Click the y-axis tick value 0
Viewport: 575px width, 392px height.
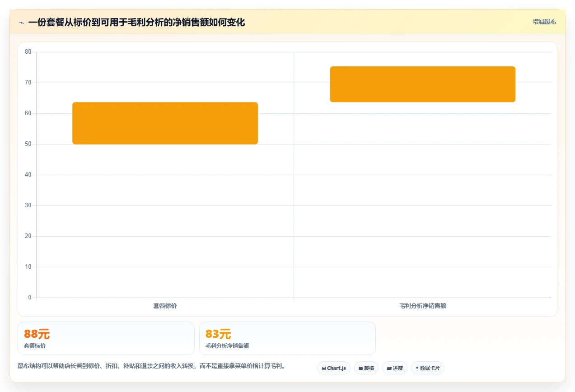pos(30,298)
